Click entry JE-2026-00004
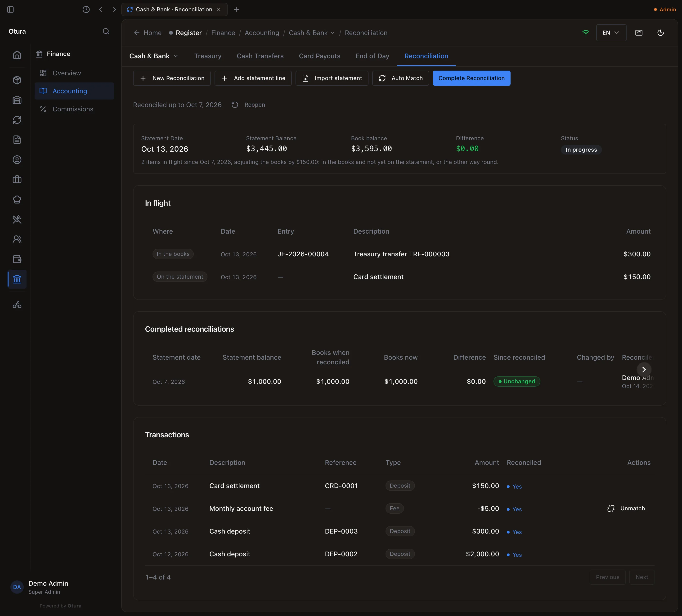This screenshot has width=682, height=616. pyautogui.click(x=303, y=254)
